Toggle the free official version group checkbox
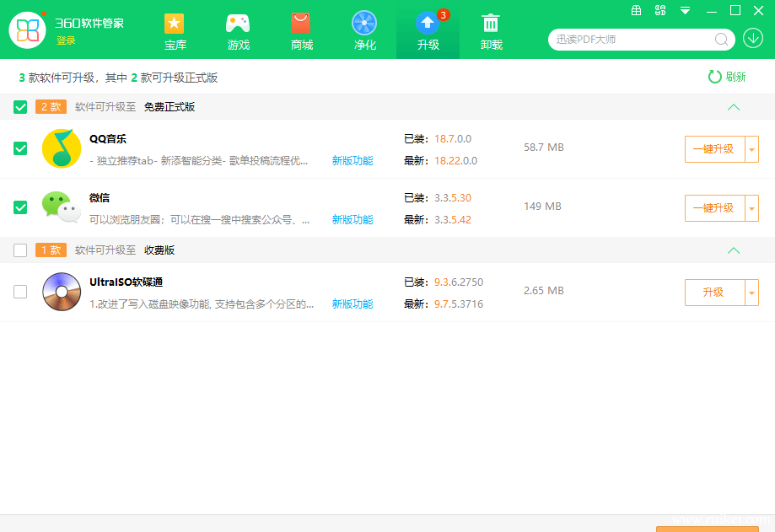This screenshot has height=532, width=775. [x=20, y=107]
